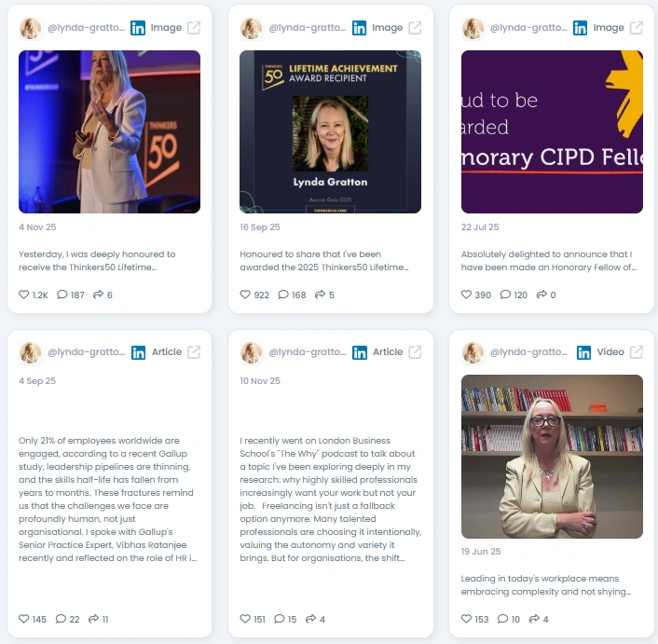Viewport: 658px width, 644px height.
Task: Open the Thinkers50 stage photo thumbnail
Action: [109, 131]
